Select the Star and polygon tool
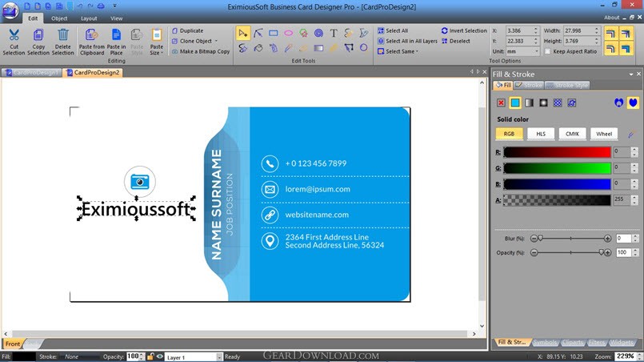Screen dimensions: 644x362 [303, 34]
